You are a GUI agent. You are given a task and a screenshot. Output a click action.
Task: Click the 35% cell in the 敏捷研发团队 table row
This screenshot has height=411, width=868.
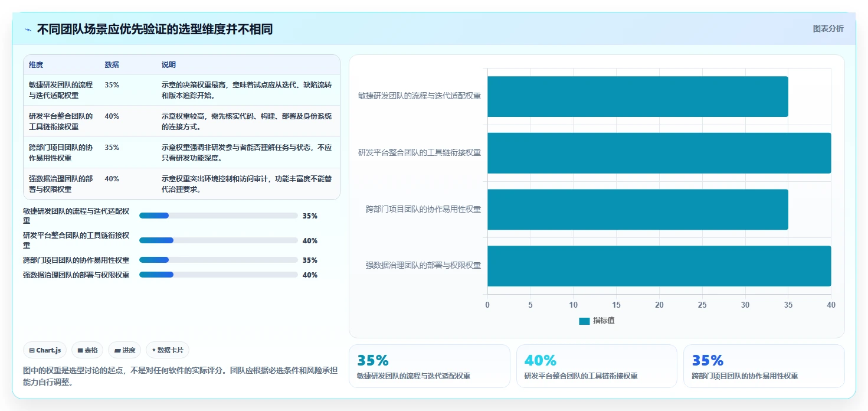tap(112, 85)
